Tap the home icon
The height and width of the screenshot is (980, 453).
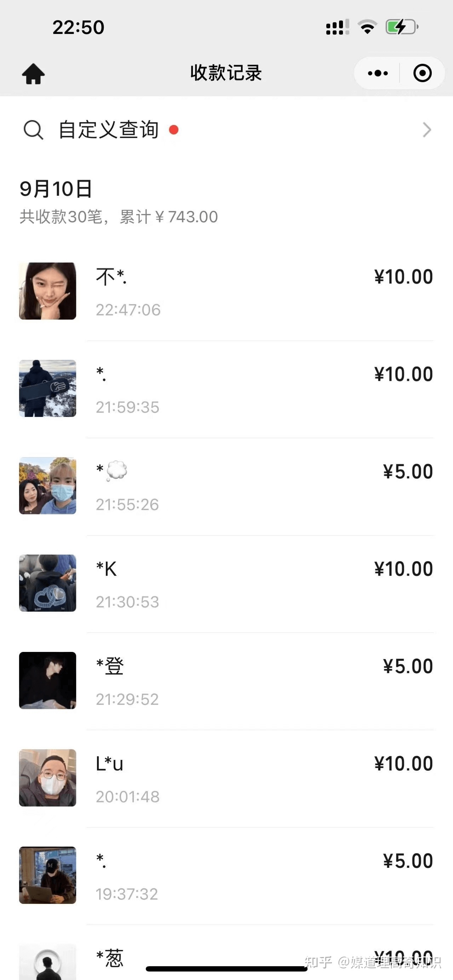(x=34, y=73)
